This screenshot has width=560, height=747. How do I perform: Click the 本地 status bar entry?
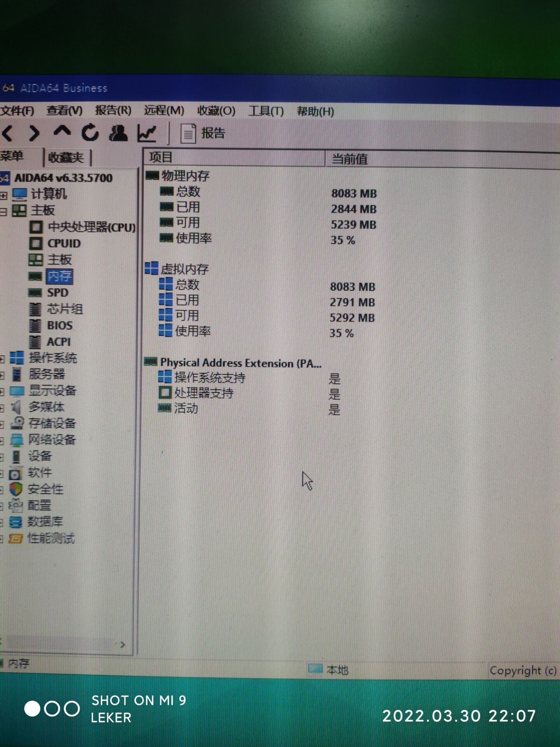(x=328, y=670)
